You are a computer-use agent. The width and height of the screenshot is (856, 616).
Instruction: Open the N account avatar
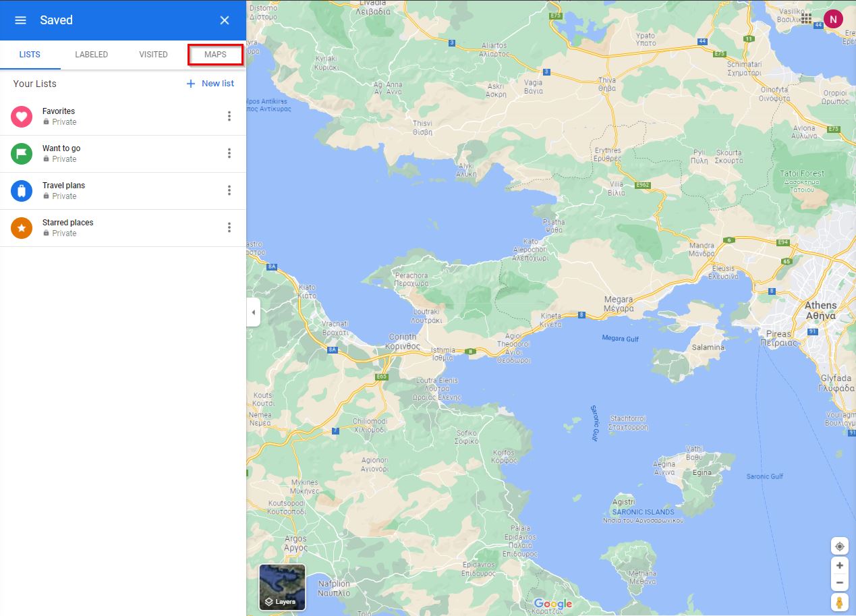pyautogui.click(x=833, y=19)
